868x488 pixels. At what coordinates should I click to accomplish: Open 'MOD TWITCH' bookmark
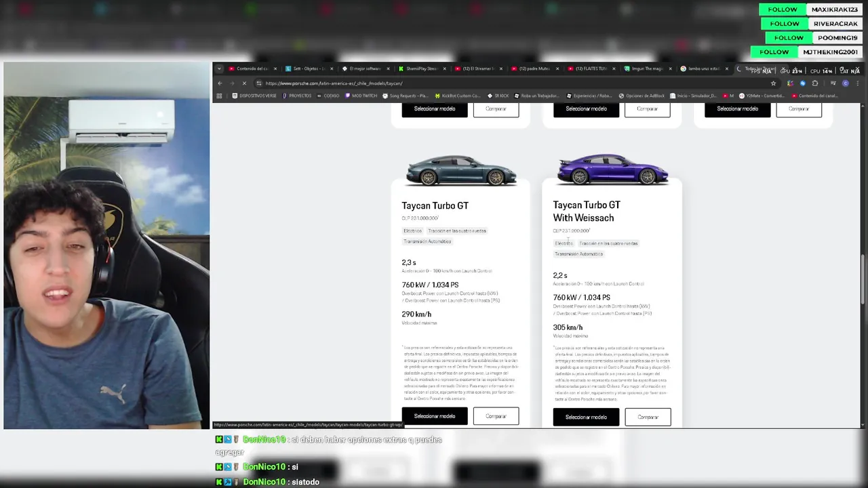tap(361, 96)
